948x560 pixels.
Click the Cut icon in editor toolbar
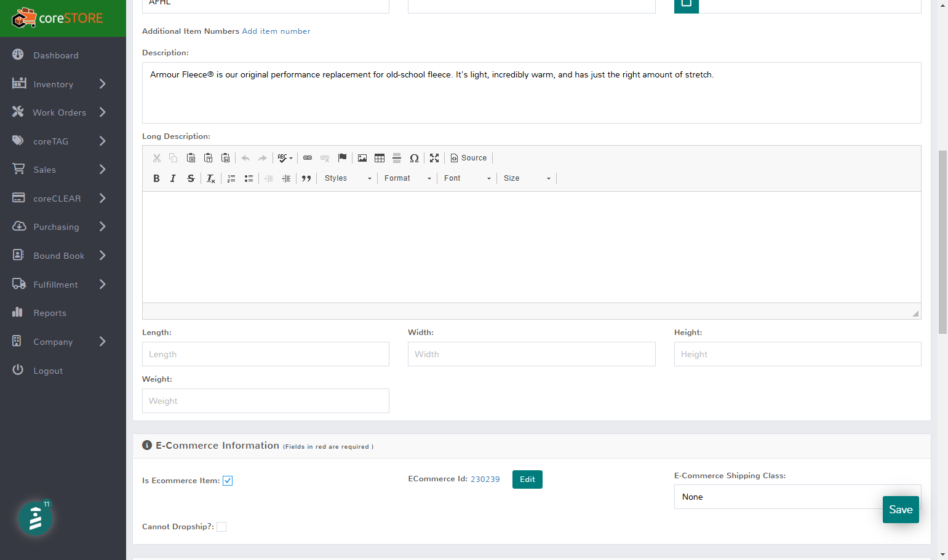click(x=157, y=158)
